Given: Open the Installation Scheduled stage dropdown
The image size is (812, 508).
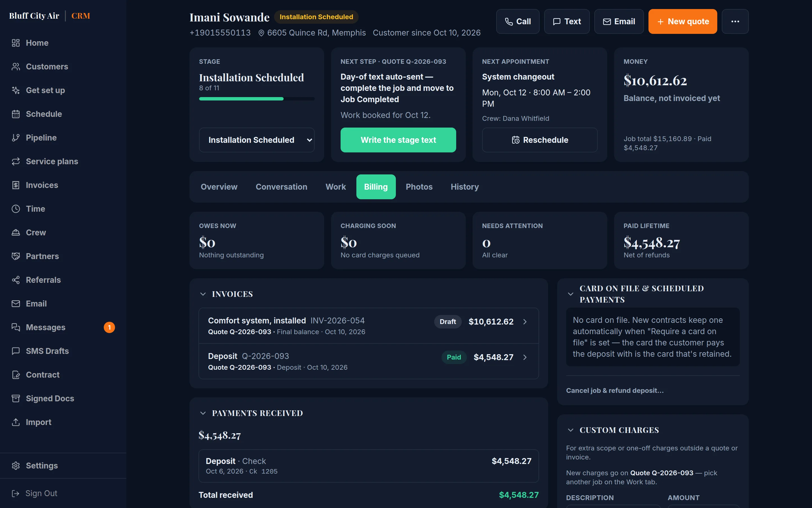Looking at the screenshot, I should click(257, 140).
